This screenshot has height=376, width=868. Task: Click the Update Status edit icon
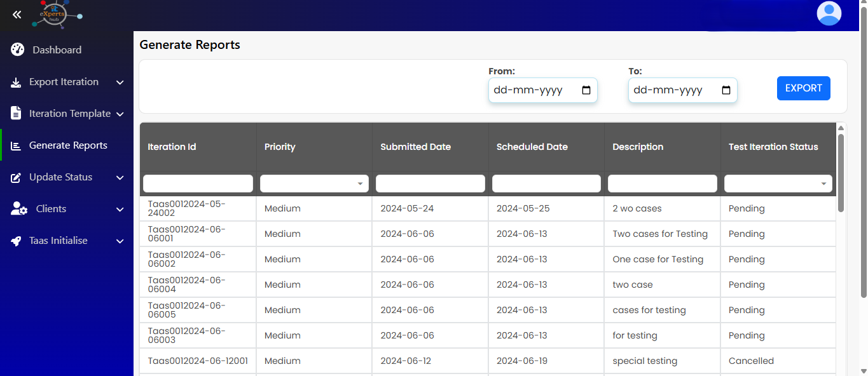(17, 178)
